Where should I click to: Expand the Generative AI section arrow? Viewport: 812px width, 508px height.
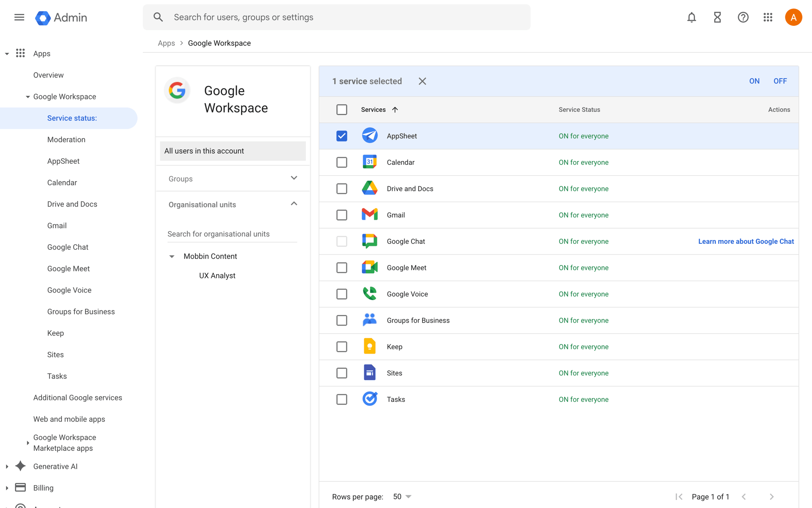click(7, 467)
